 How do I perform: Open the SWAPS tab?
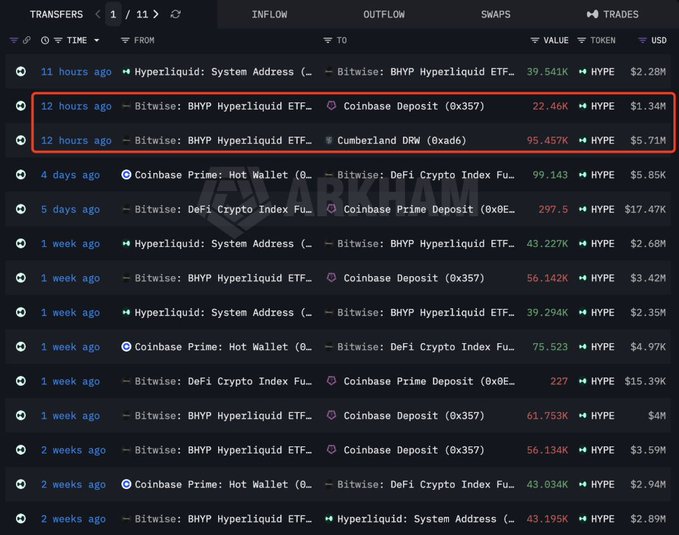[x=495, y=14]
